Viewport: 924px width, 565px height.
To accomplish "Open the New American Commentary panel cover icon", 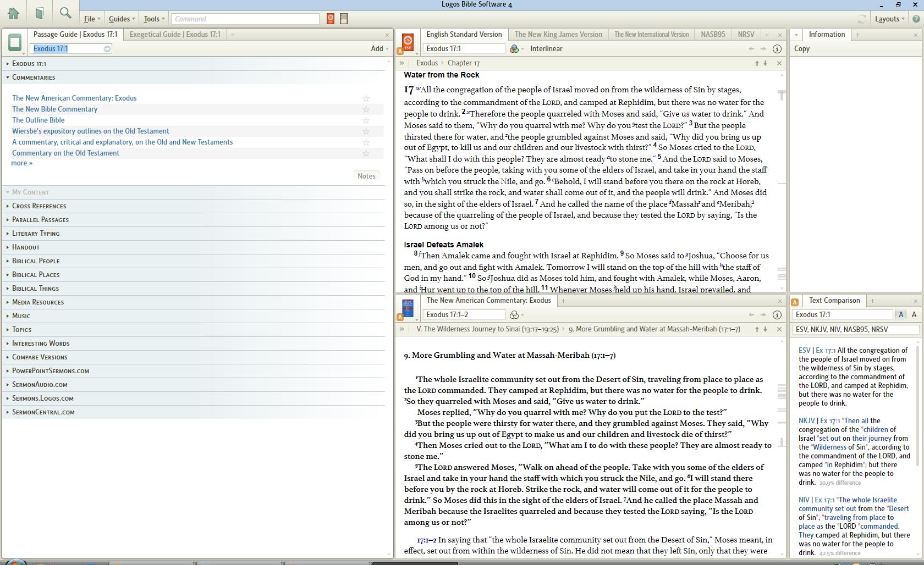I will pos(408,308).
